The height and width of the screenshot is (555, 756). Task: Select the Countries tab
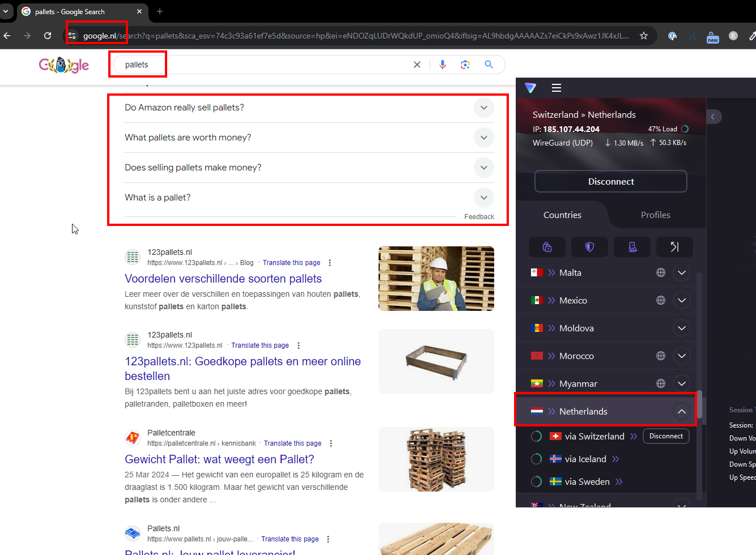(x=562, y=215)
